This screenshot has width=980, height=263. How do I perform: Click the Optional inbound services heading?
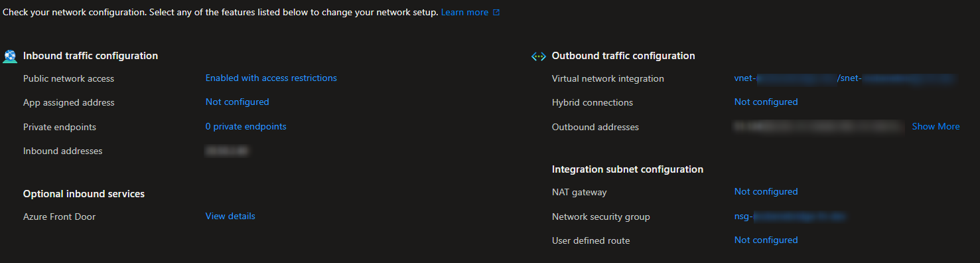[84, 194]
